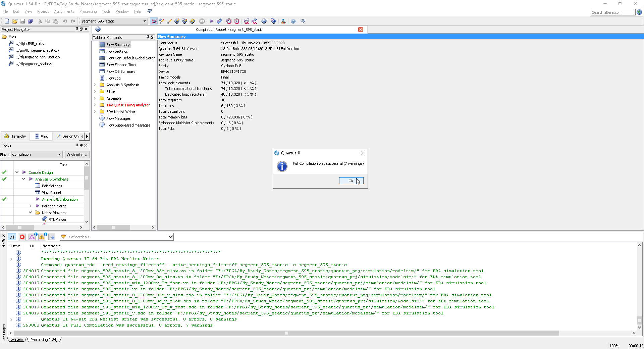
Task: Run RTL simulation from toolbar
Action: coord(247,21)
